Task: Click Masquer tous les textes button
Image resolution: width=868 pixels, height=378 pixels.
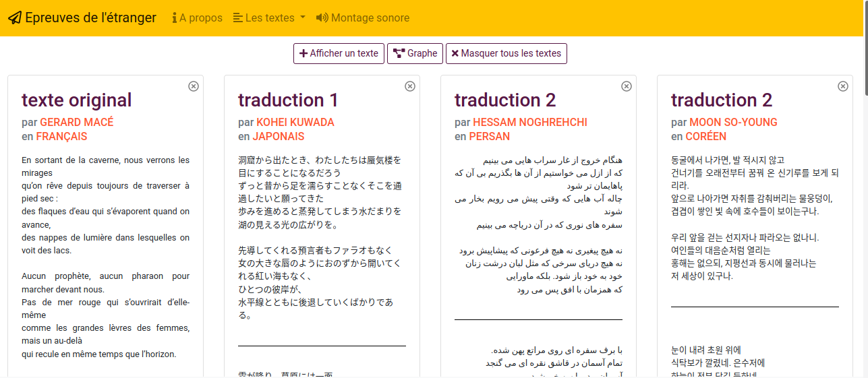Action: (x=506, y=54)
